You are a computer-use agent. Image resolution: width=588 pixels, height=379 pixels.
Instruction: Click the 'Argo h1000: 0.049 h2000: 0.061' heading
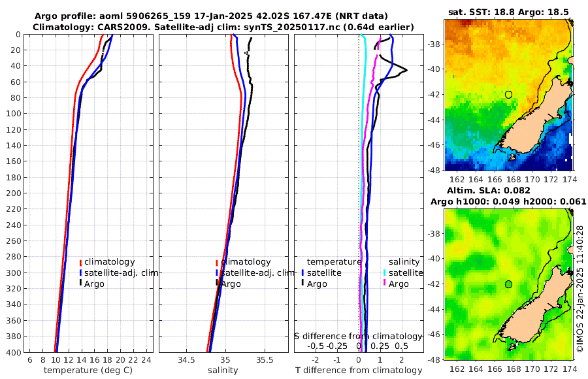(x=508, y=201)
